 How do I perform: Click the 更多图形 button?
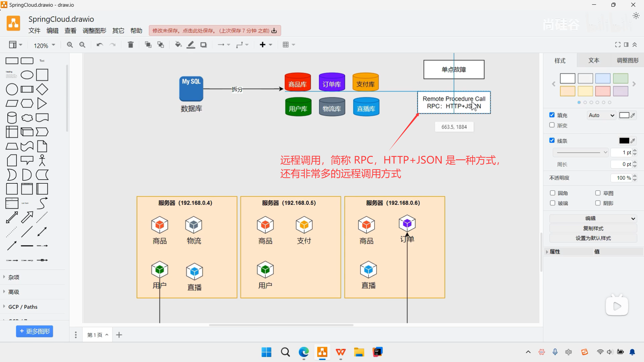click(34, 331)
